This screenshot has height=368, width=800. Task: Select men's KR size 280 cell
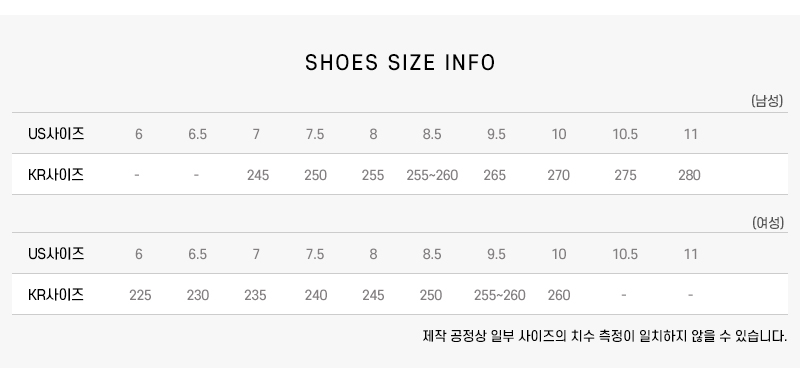[689, 175]
